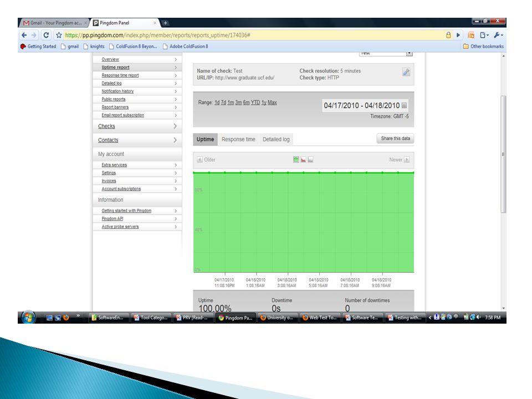The width and height of the screenshot is (532, 399).
Task: Select the red downtime chart icon
Action: tap(303, 160)
